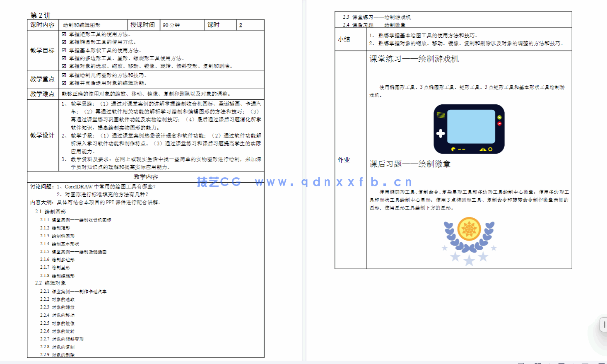Toggle the 掌握椭圆形工具的使用方法 checkbox
Image resolution: width=607 pixels, height=364 pixels.
(x=63, y=42)
